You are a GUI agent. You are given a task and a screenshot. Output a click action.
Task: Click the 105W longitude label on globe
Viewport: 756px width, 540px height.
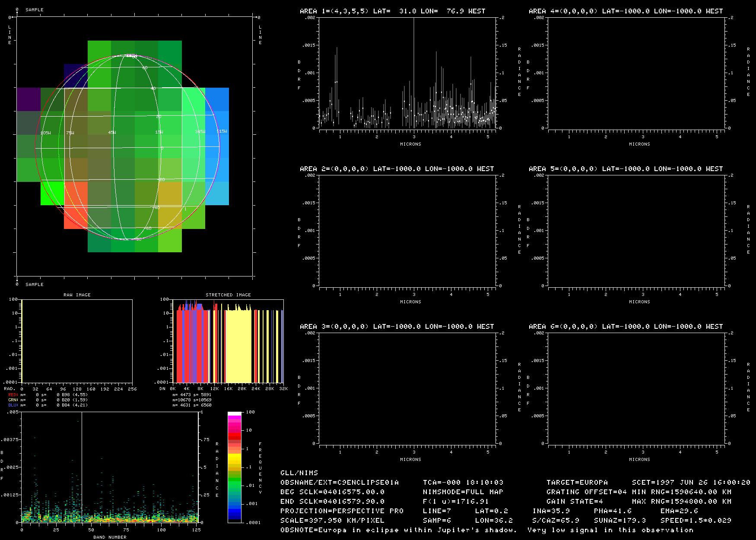click(45, 133)
